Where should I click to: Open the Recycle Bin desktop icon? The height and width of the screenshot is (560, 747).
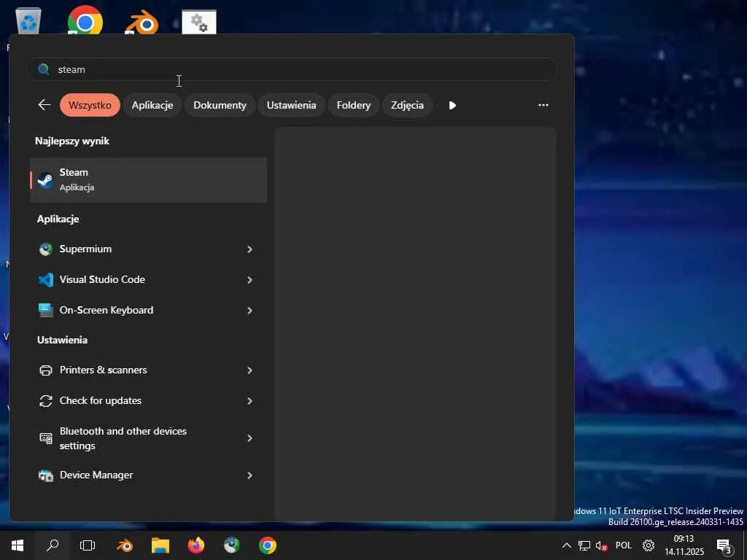point(28,21)
